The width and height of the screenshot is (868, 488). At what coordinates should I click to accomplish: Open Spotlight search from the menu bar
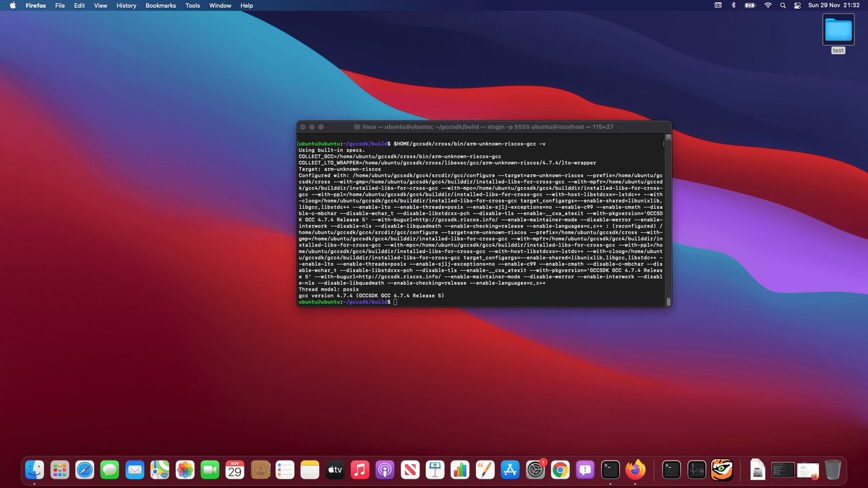click(x=783, y=5)
